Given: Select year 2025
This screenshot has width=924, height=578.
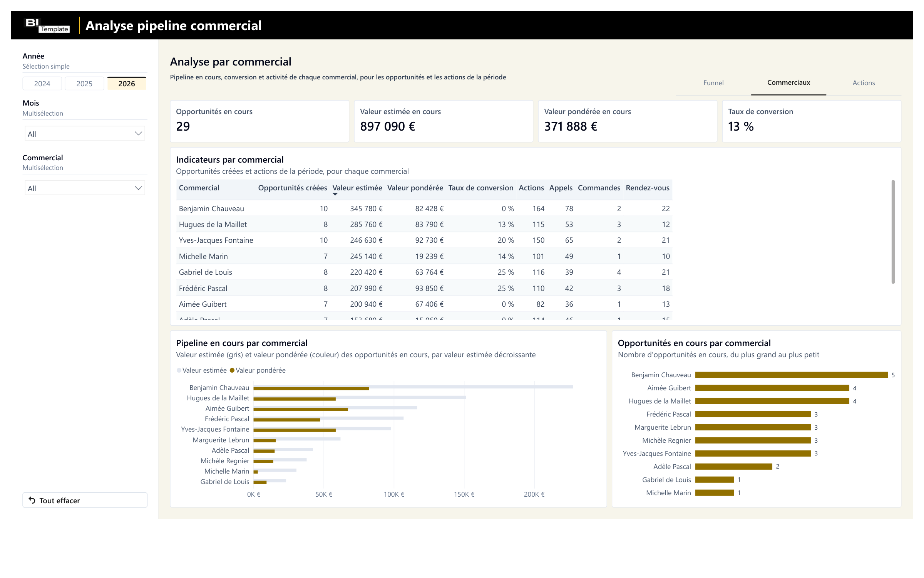Looking at the screenshot, I should 84,84.
